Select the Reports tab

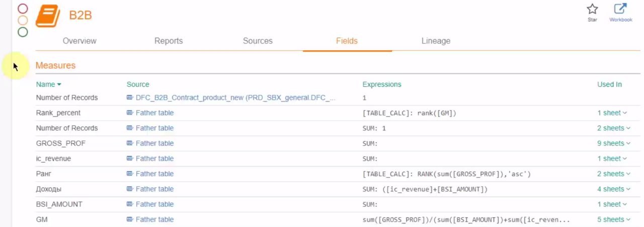coord(169,41)
